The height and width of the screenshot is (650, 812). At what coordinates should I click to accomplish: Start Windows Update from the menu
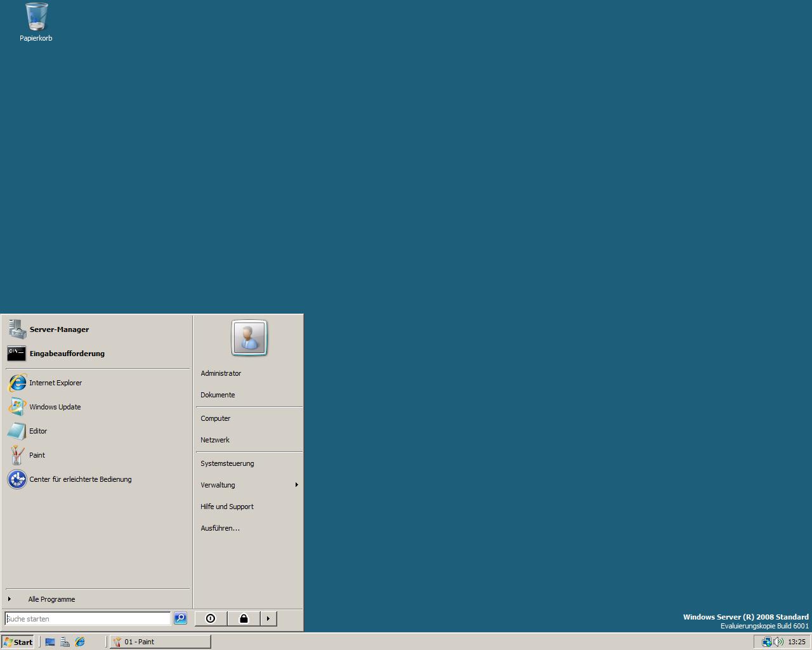(x=55, y=407)
